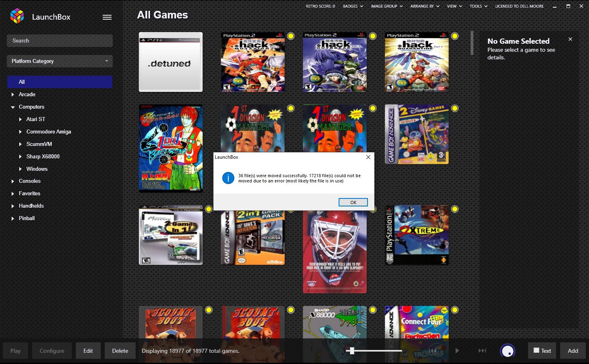589x364 pixels.
Task: Click Licensed to Dell Moore label
Action: coord(519,6)
